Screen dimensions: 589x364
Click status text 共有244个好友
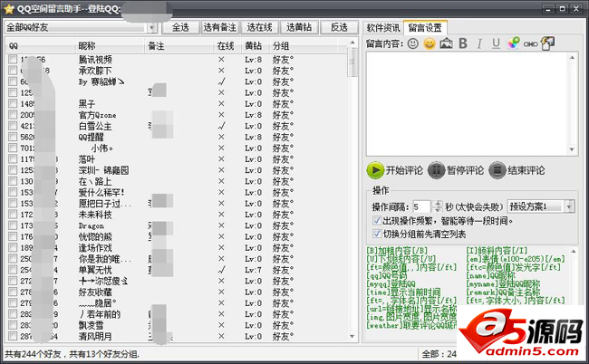pos(33,354)
